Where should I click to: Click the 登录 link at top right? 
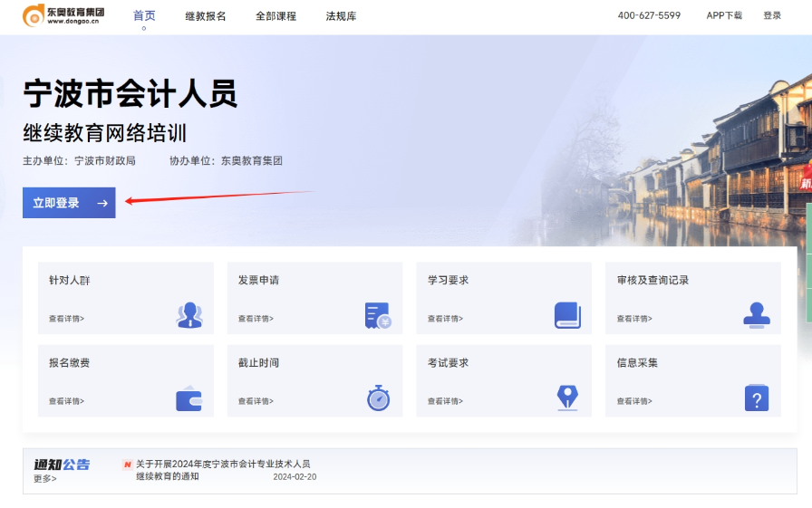click(x=771, y=15)
